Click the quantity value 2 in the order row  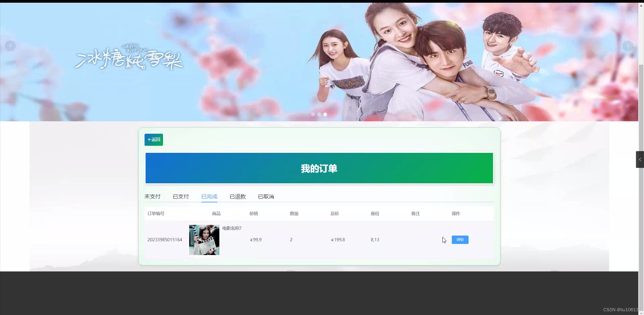(291, 240)
